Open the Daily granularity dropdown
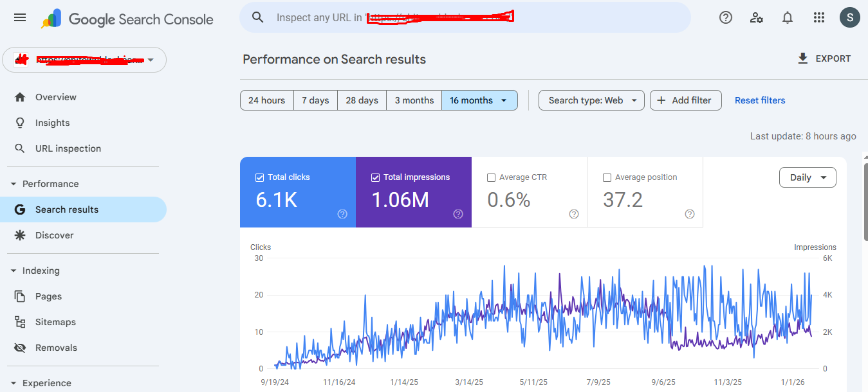 click(x=808, y=177)
